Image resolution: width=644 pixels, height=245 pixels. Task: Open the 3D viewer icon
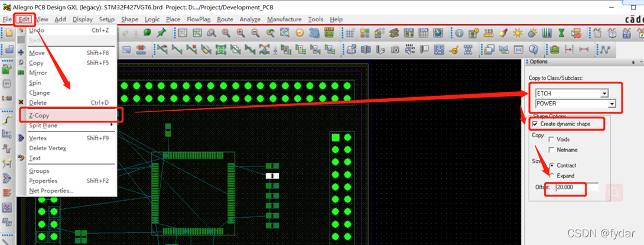314,33
